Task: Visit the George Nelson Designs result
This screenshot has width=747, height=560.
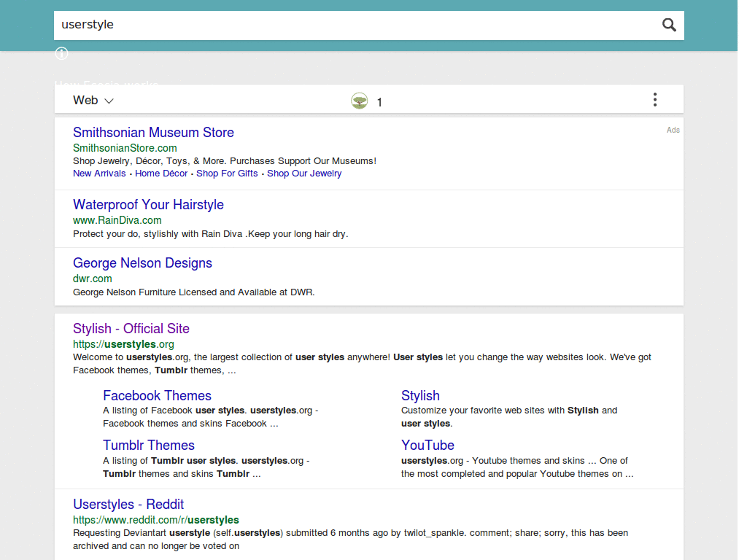Action: tap(142, 262)
